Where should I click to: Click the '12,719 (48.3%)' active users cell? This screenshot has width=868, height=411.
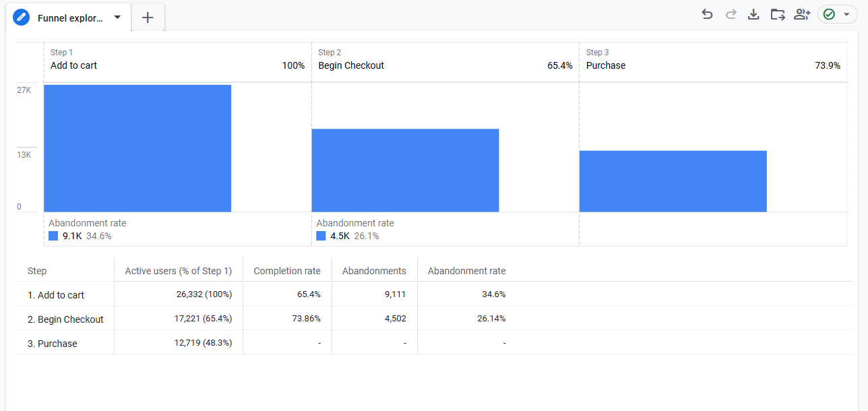pos(203,343)
